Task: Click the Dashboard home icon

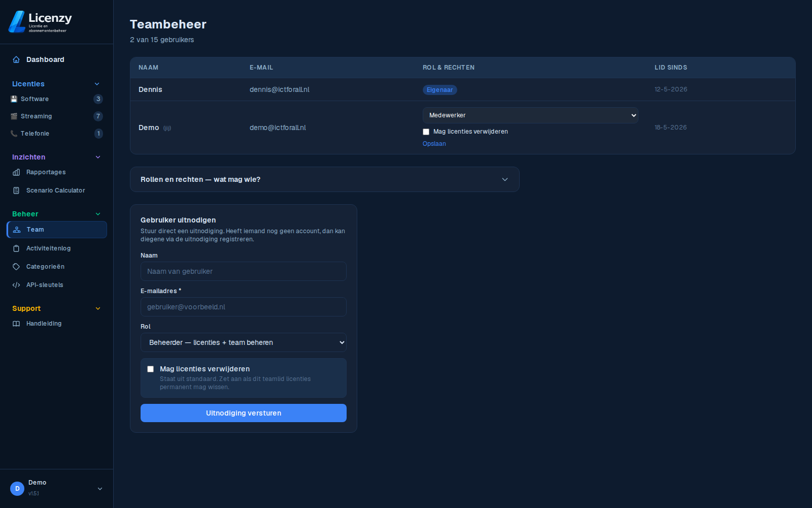Action: point(16,59)
